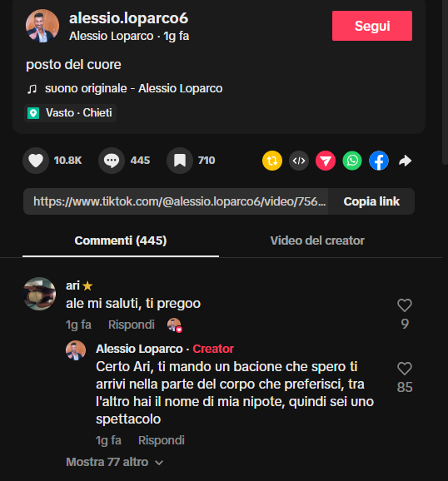Expand Mostra 77 altro replies
The image size is (448, 481).
[x=115, y=462]
